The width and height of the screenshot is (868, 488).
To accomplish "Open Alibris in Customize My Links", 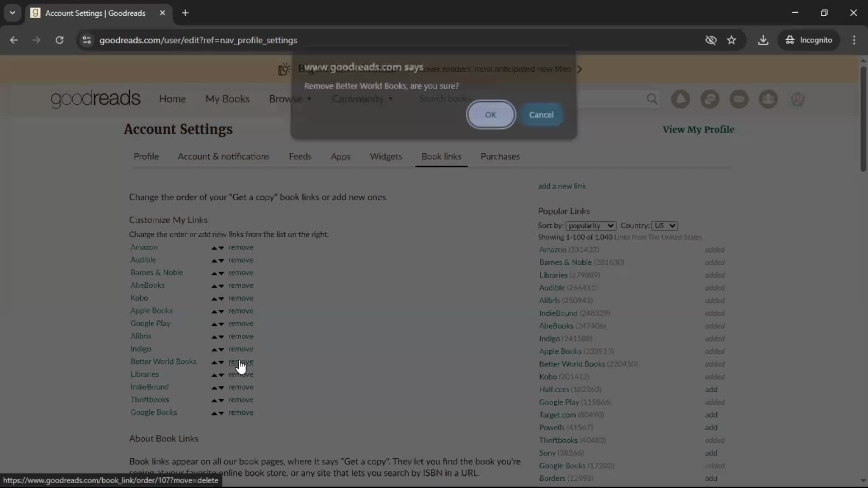I will coord(141,336).
